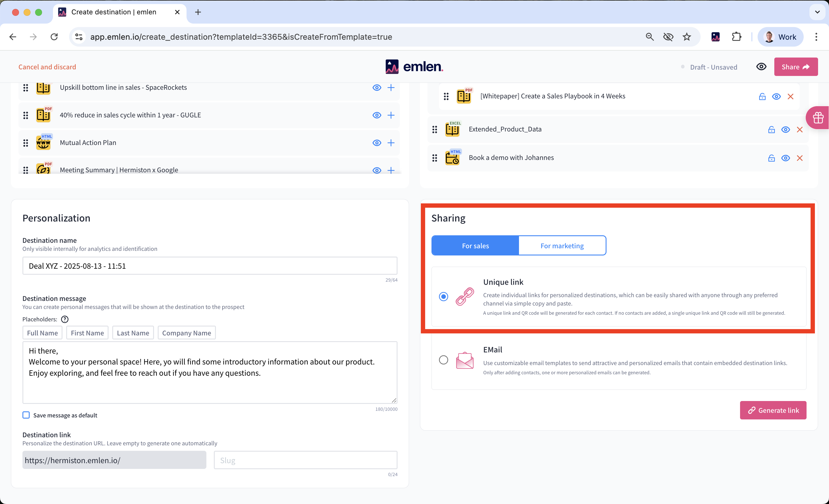This screenshot has width=829, height=504.
Task: Click the Placeholders help question mark icon
Action: (x=64, y=319)
